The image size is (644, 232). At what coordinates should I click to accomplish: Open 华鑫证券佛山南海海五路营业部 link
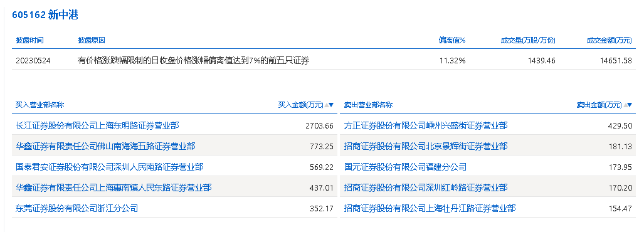coord(105,146)
